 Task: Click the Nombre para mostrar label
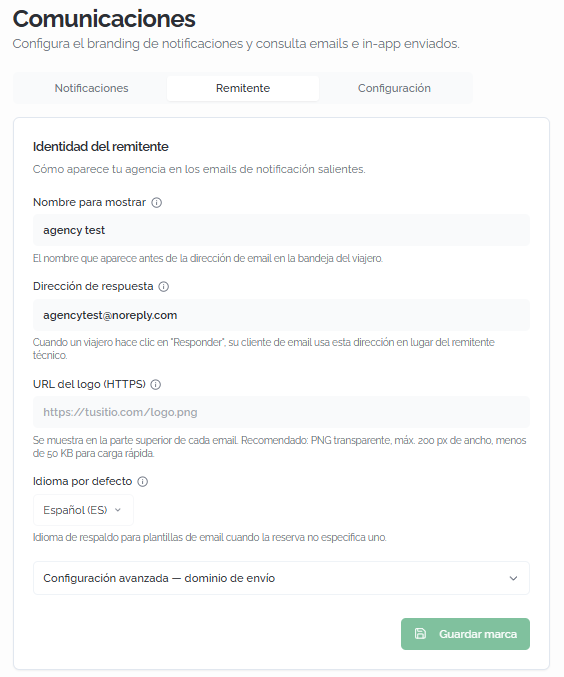(x=89, y=202)
